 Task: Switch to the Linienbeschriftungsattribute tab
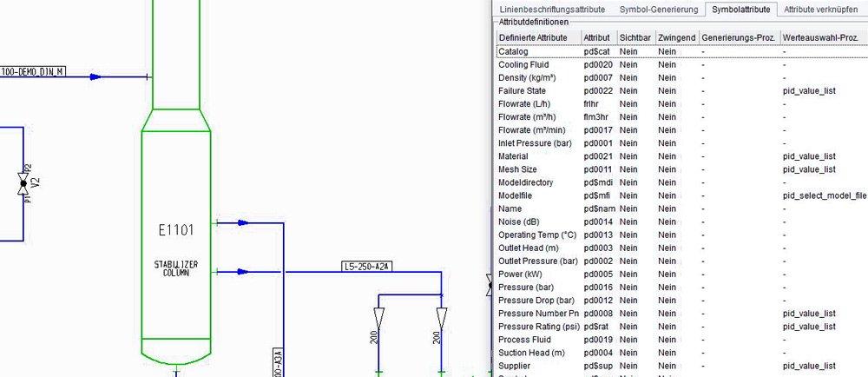[552, 10]
